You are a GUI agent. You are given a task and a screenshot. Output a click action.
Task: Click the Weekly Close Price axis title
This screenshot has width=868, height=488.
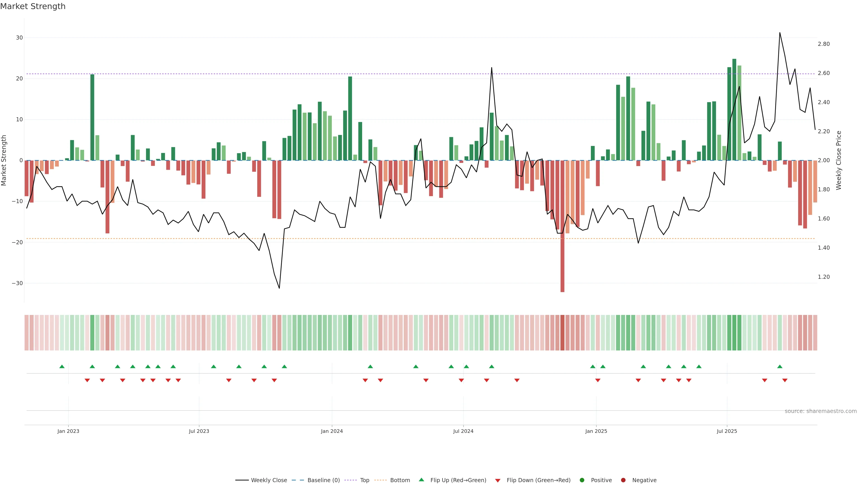[x=839, y=160]
